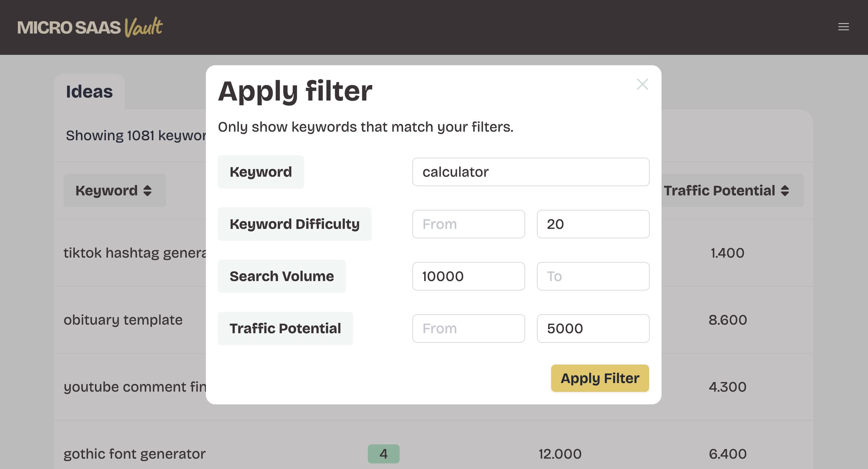Click the Traffic Potential filter label
This screenshot has width=868, height=469.
285,328
